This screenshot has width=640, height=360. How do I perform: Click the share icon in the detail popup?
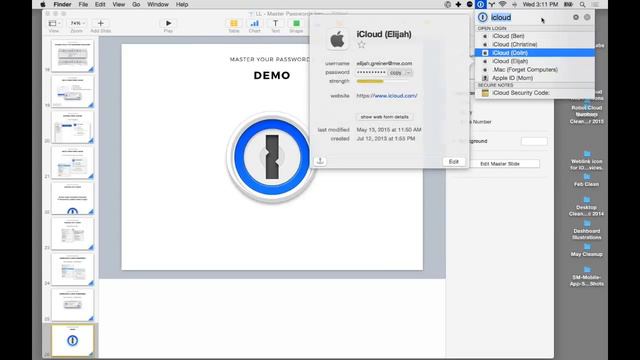click(320, 161)
